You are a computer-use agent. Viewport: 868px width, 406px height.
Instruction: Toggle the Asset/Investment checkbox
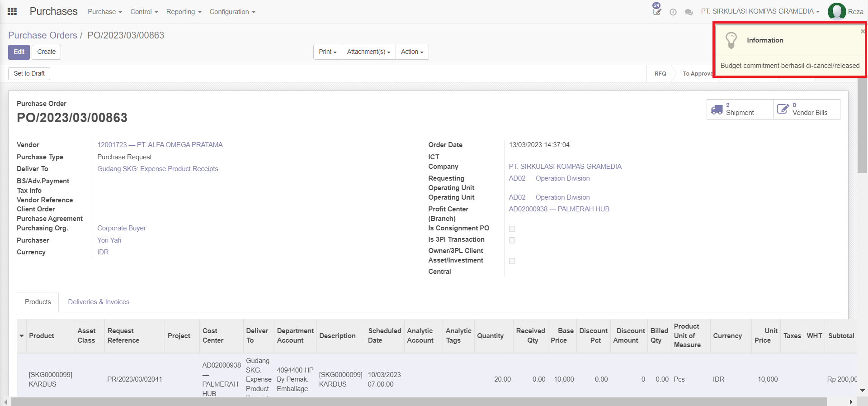pos(512,261)
